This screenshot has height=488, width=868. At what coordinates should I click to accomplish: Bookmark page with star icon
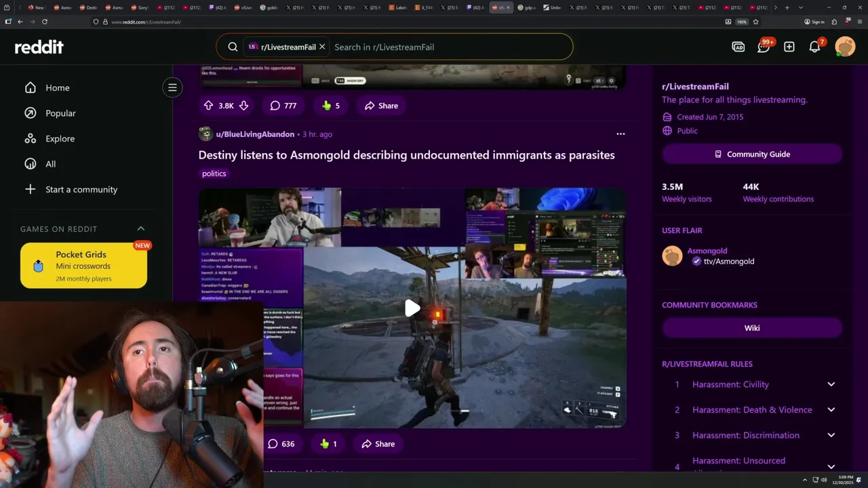pos(755,22)
